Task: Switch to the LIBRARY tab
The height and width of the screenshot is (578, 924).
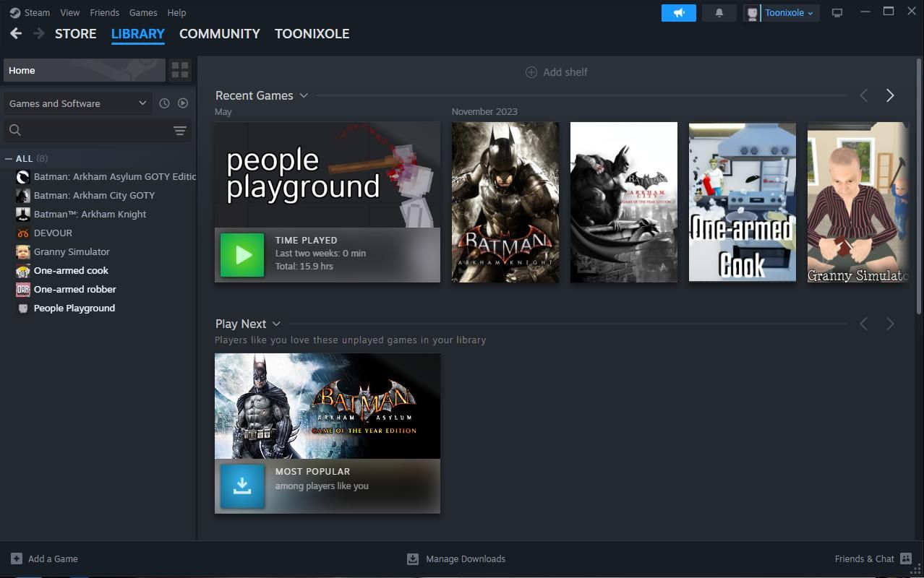Action: (x=138, y=33)
